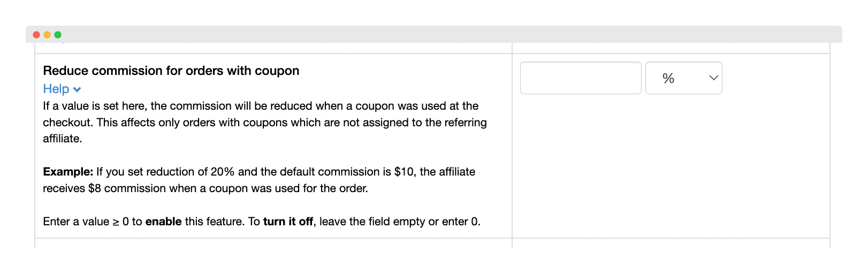
Task: Click '$10' in the example sentence
Action: 404,172
